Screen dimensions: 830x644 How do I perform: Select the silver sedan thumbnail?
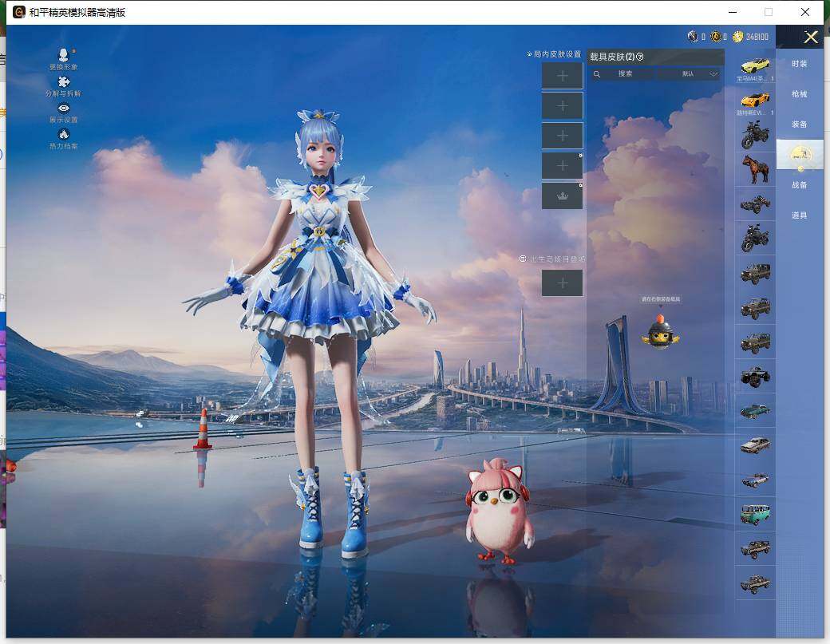[755, 445]
